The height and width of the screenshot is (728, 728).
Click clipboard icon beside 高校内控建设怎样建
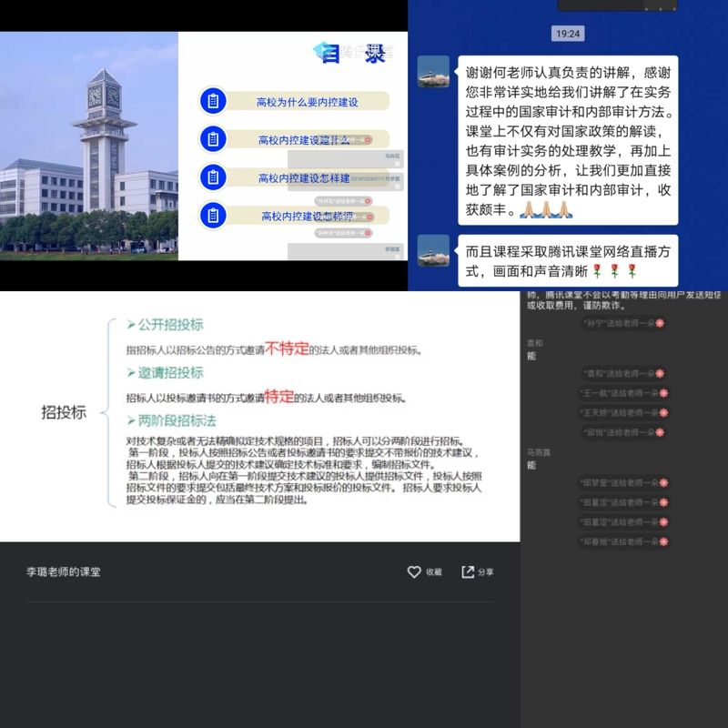tap(212, 177)
